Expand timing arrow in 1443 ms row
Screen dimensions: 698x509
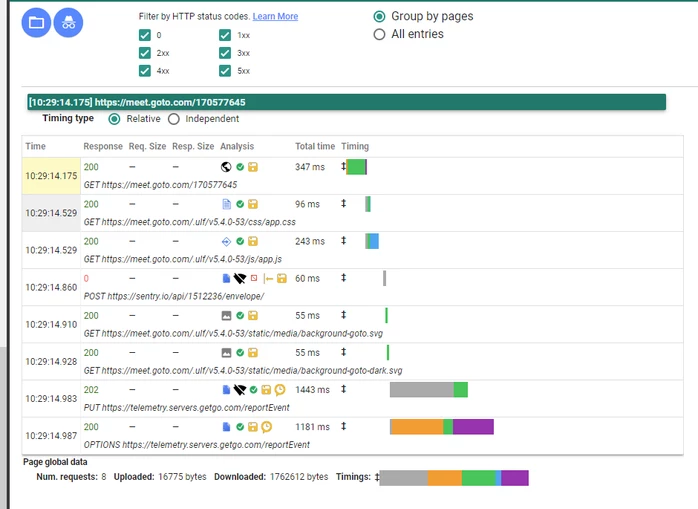pos(343,389)
